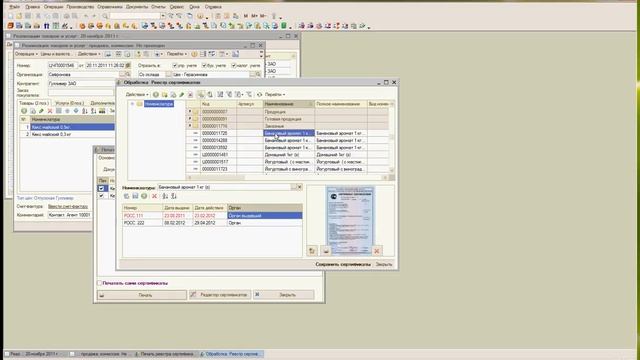
Task: Click lookup icon next to Организация field
Action: tap(128, 75)
